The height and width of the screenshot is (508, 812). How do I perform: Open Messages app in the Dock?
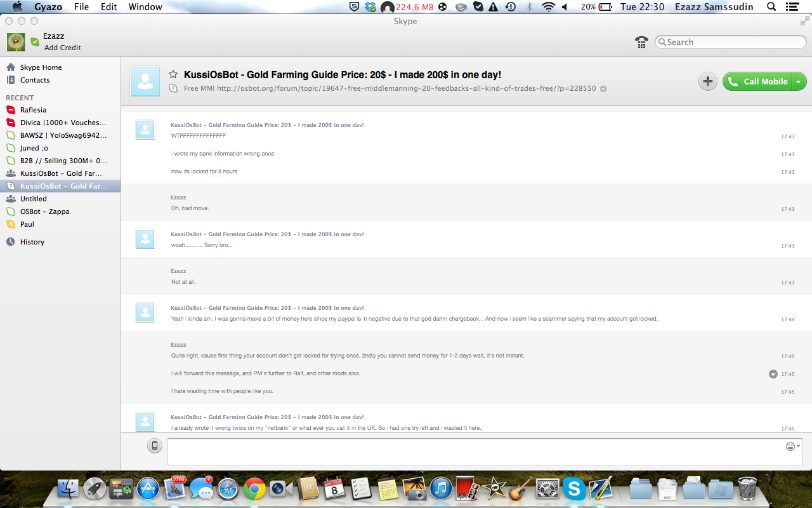click(x=201, y=488)
